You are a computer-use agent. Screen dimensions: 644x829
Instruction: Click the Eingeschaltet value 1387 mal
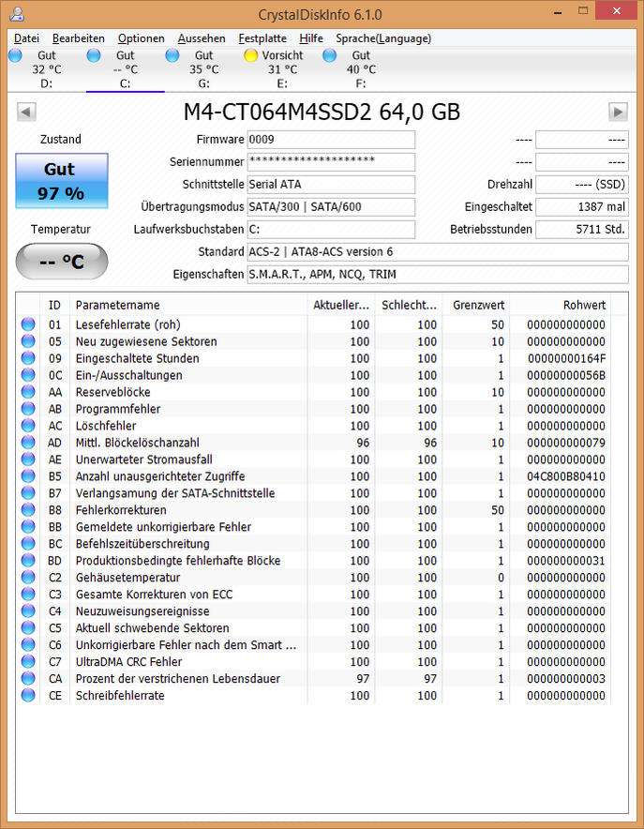click(x=582, y=206)
